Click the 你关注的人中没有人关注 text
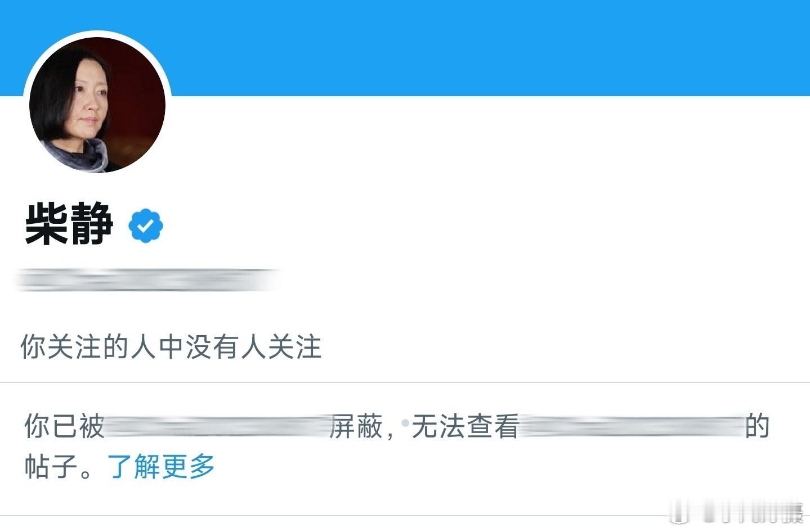Viewport: 810px width, 532px height. pyautogui.click(x=171, y=346)
